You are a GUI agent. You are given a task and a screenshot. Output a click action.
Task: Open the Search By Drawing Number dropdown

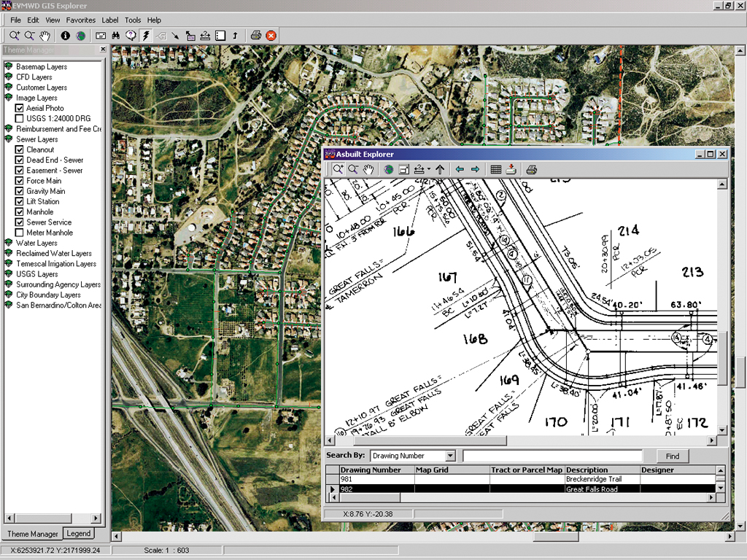pyautogui.click(x=451, y=456)
